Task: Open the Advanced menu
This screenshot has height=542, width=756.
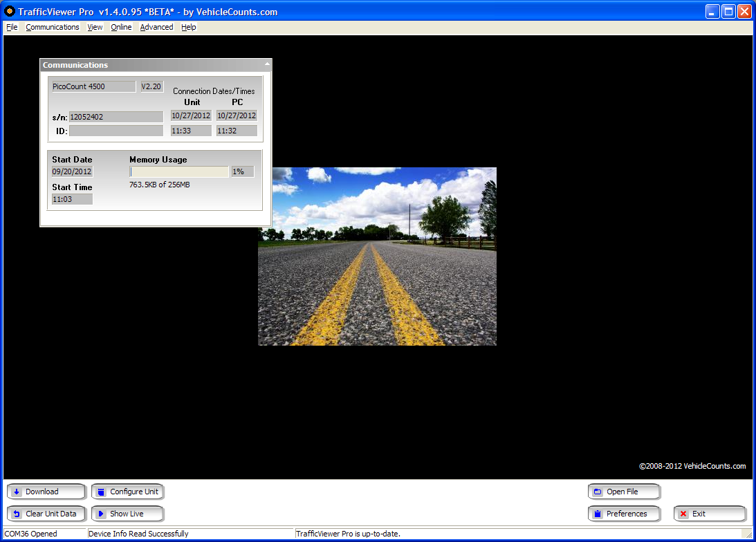Action: (x=157, y=27)
